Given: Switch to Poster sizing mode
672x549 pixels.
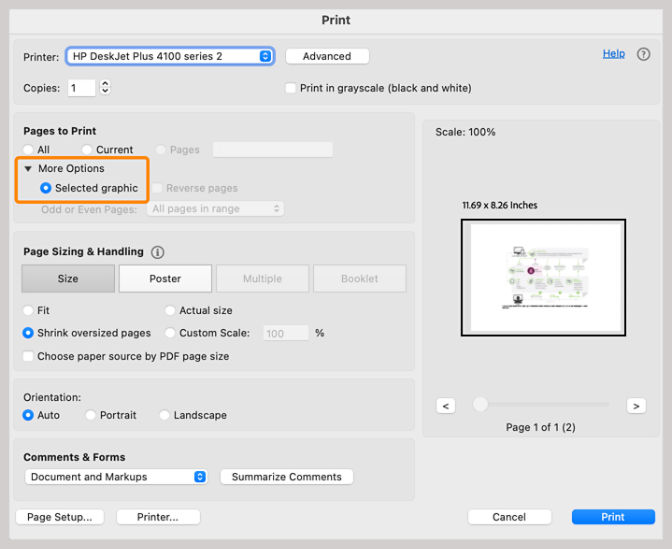Looking at the screenshot, I should point(165,279).
